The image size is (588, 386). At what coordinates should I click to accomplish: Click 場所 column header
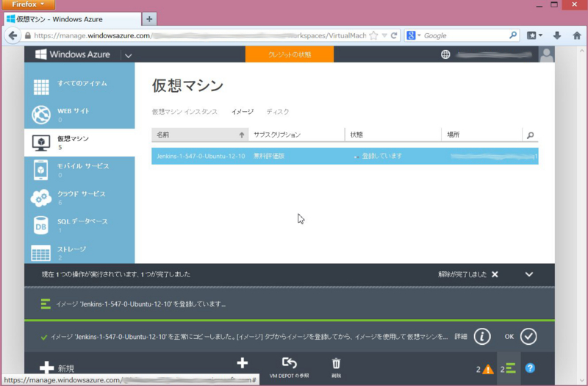point(482,135)
